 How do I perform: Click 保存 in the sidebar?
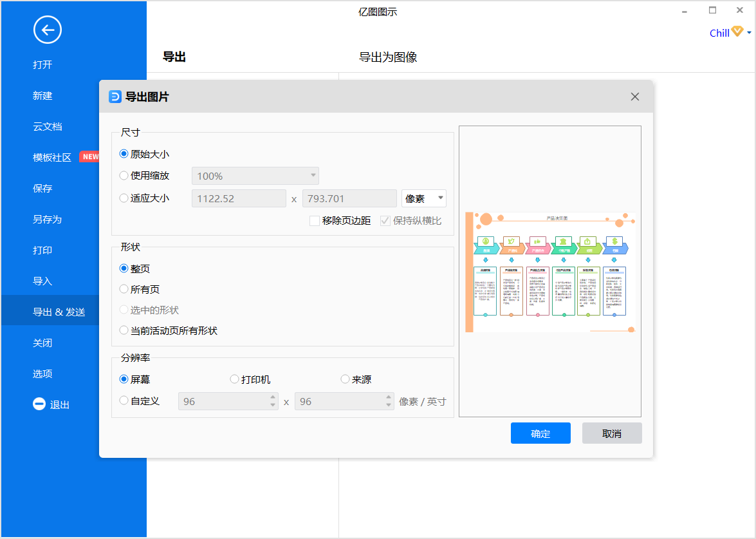(x=42, y=188)
